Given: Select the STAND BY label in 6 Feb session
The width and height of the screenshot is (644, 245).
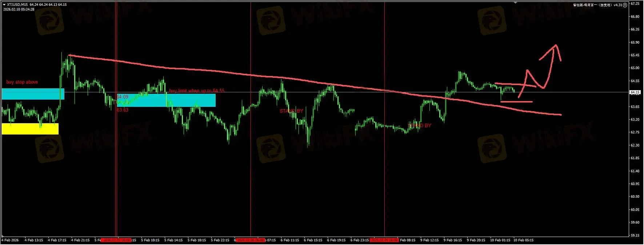Looking at the screenshot, I should tap(291, 111).
